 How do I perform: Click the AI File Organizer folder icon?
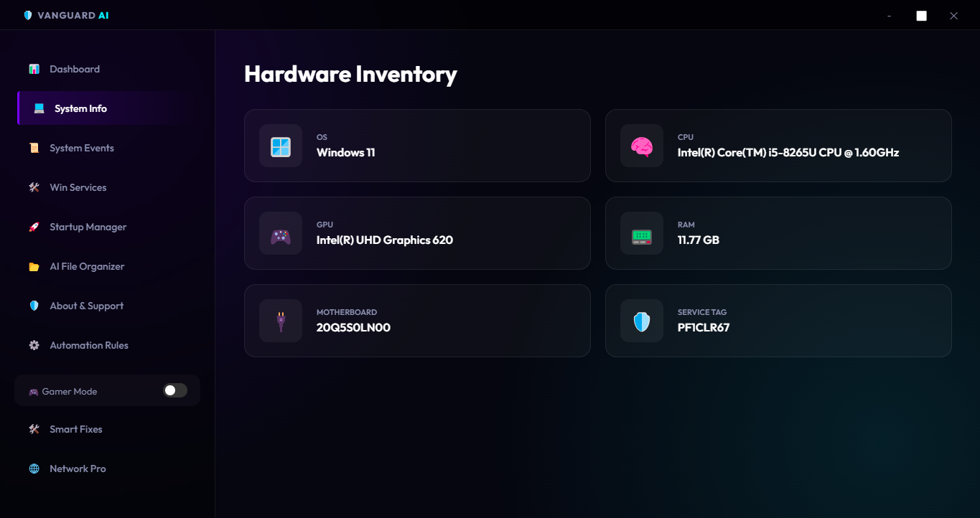[x=34, y=266]
